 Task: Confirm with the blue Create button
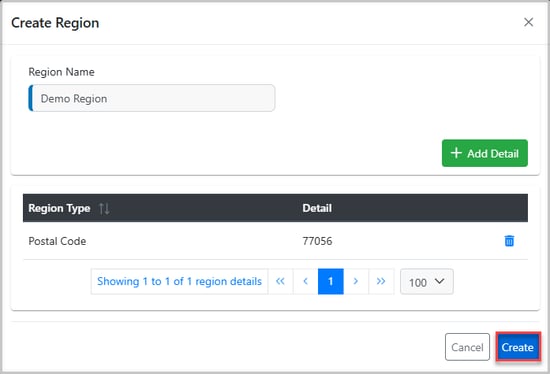pyautogui.click(x=518, y=347)
